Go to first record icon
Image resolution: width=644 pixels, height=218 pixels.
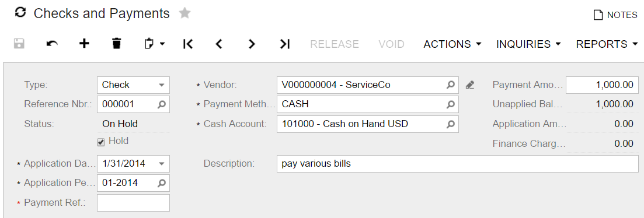pos(187,44)
